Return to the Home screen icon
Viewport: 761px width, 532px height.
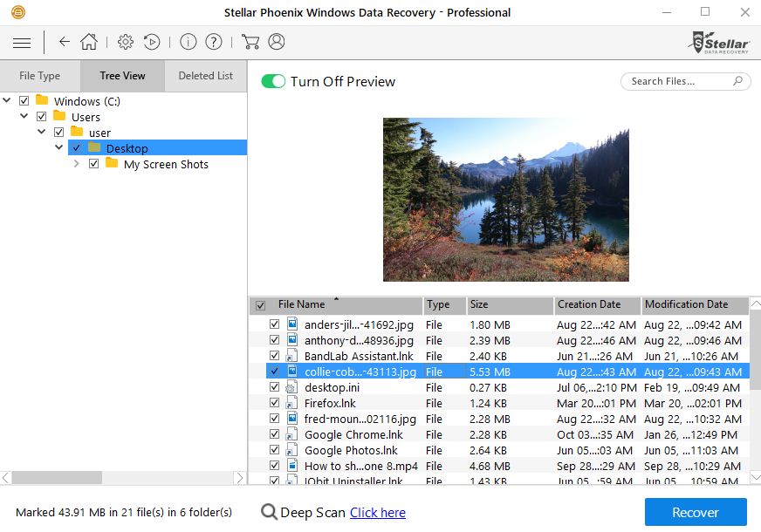pos(89,42)
